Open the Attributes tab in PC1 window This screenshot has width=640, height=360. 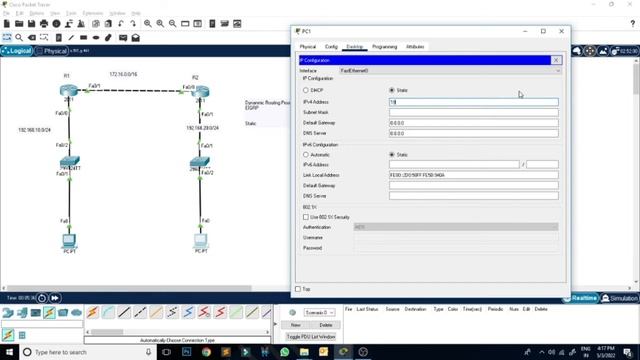[x=415, y=47]
